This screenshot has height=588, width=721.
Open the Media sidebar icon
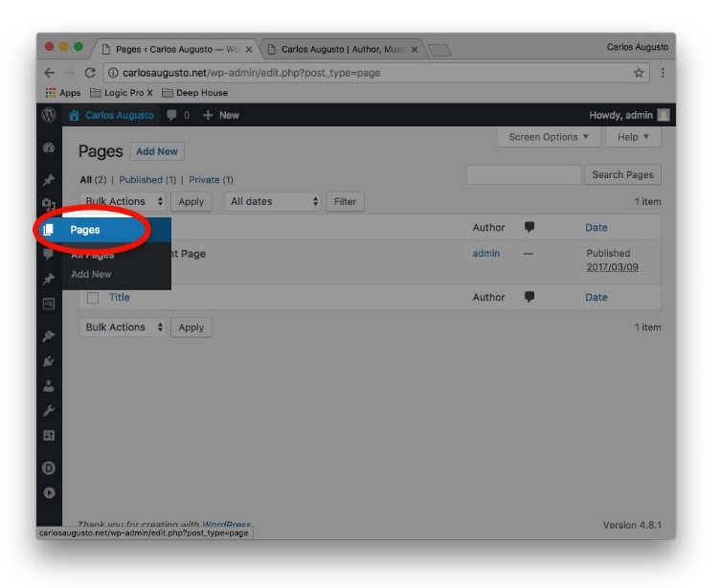49,205
